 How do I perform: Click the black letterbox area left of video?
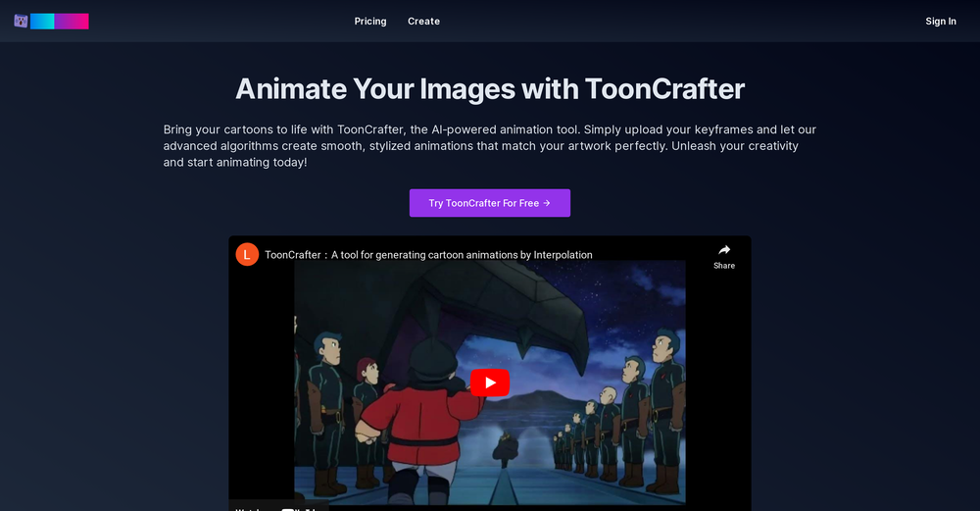[261, 392]
